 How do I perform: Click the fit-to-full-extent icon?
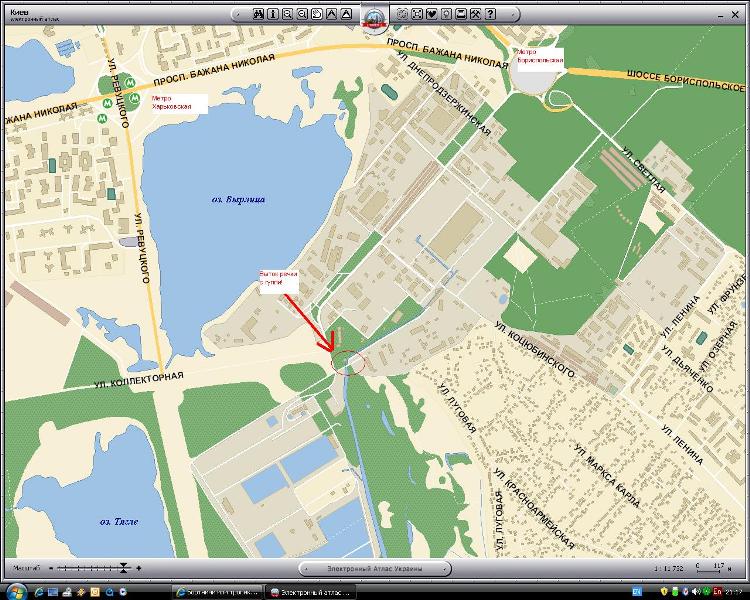(x=417, y=14)
